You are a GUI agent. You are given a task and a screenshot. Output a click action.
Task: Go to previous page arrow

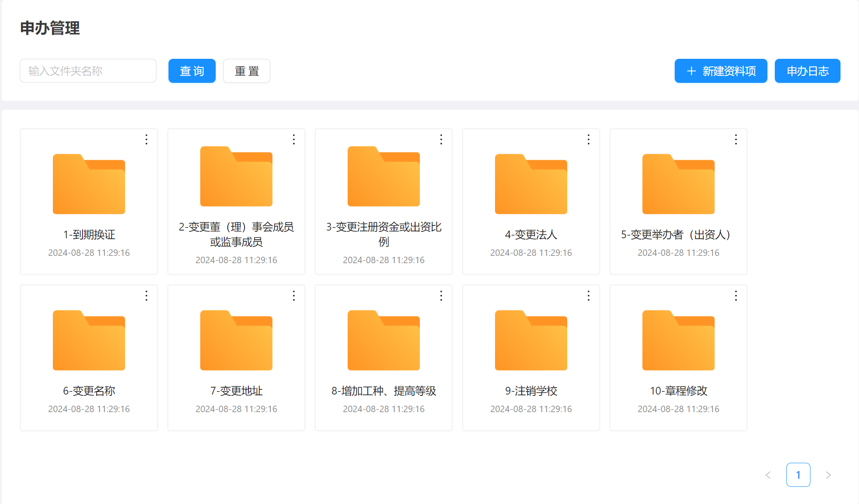pyautogui.click(x=768, y=475)
